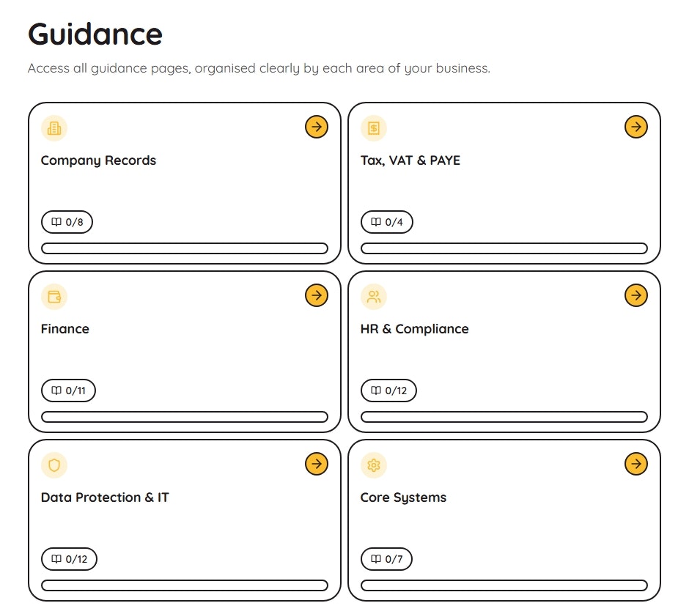The width and height of the screenshot is (700, 614).
Task: Open Company Records via its arrow button
Action: [x=316, y=127]
